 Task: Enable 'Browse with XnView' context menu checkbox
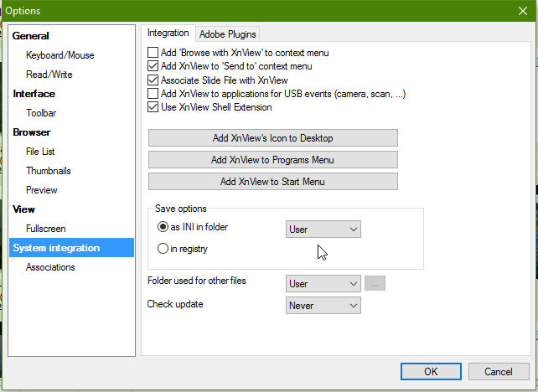(x=153, y=53)
